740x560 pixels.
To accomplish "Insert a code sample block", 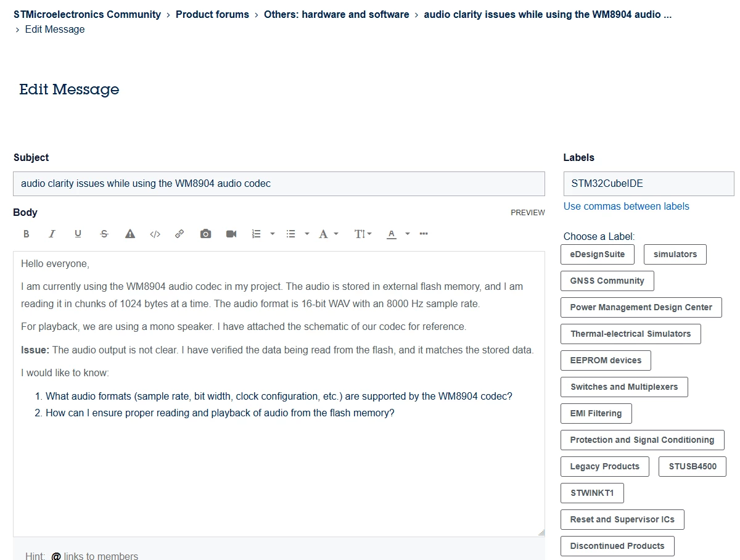I will coord(155,234).
